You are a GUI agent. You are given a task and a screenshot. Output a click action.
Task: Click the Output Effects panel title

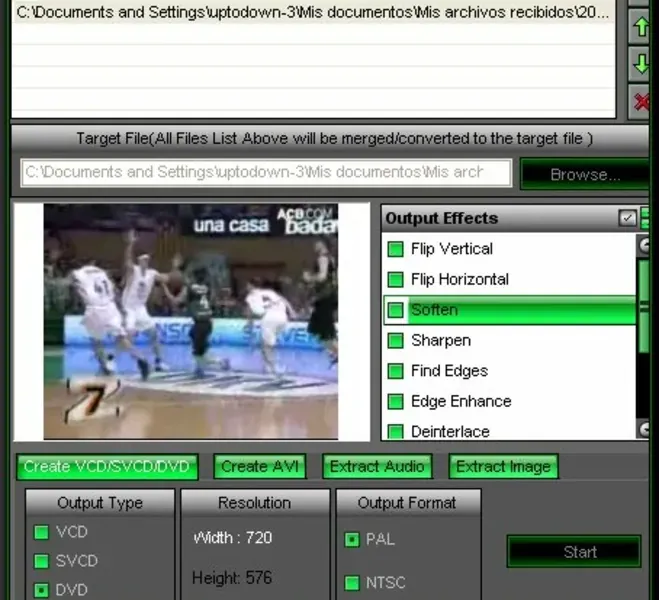point(441,218)
